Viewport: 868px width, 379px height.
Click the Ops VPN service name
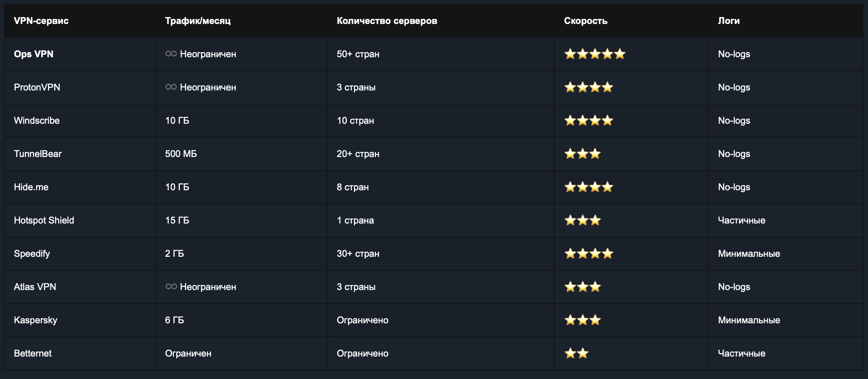pyautogui.click(x=34, y=54)
